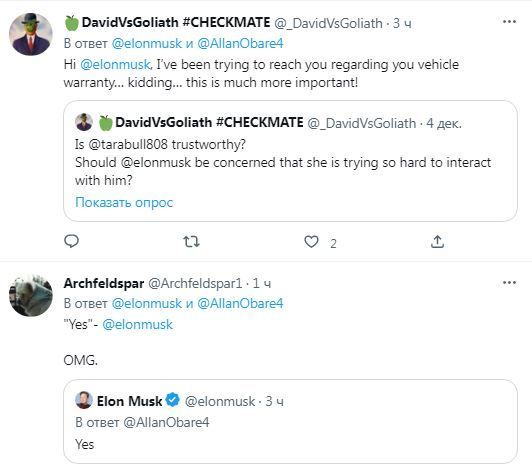Open @AllanObare4 link in first tweet reply line
The image size is (532, 472).
click(x=240, y=43)
